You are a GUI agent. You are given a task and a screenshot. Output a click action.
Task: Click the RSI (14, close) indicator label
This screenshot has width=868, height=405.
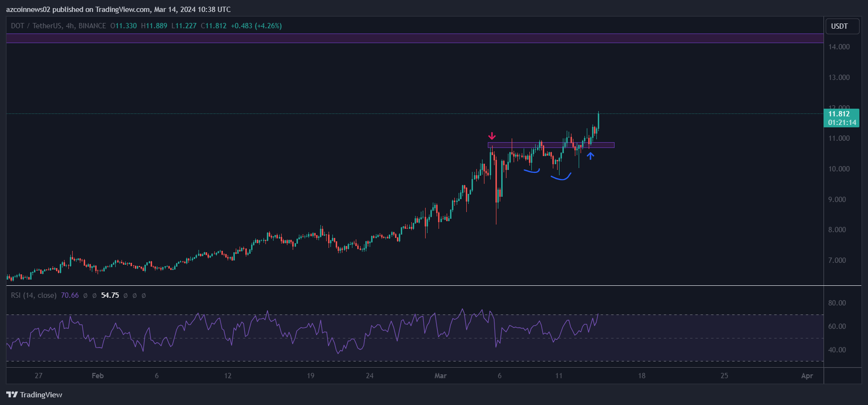[34, 295]
